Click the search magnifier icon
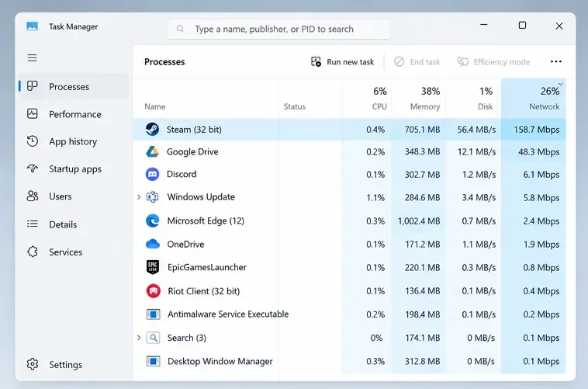The width and height of the screenshot is (588, 389). [x=181, y=29]
